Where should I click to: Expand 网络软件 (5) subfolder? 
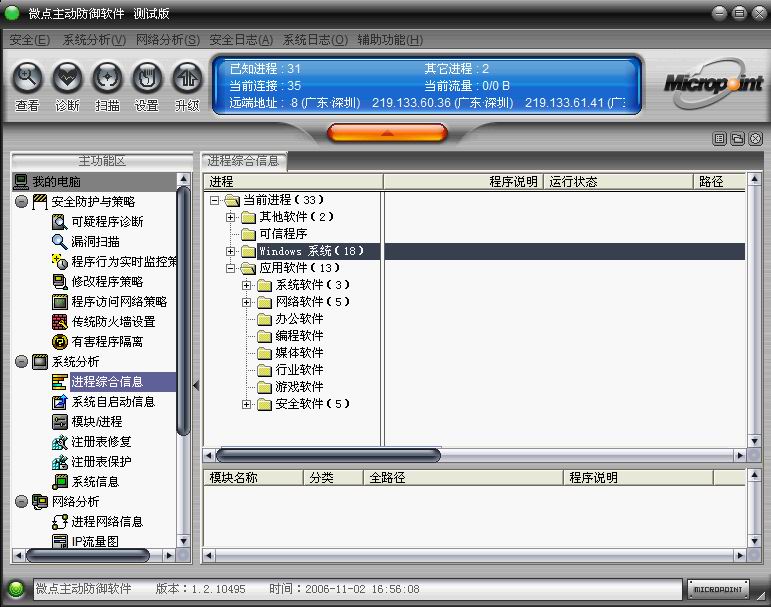pyautogui.click(x=246, y=302)
